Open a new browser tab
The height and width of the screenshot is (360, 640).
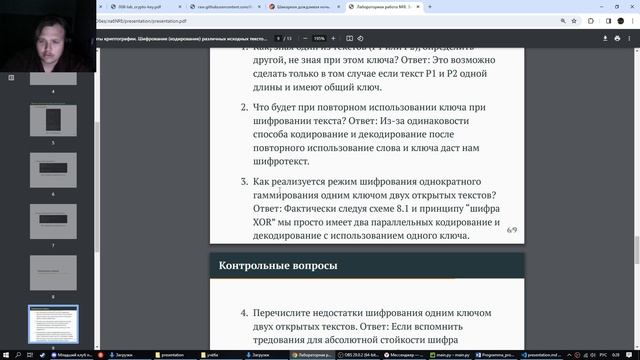click(430, 7)
